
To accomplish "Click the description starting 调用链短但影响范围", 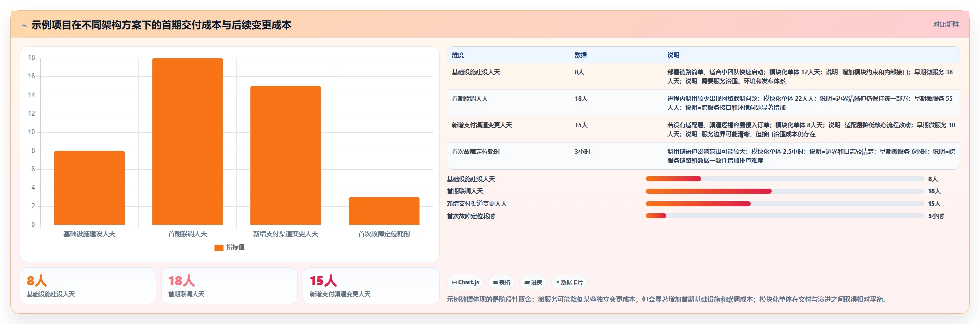I will coord(811,156).
